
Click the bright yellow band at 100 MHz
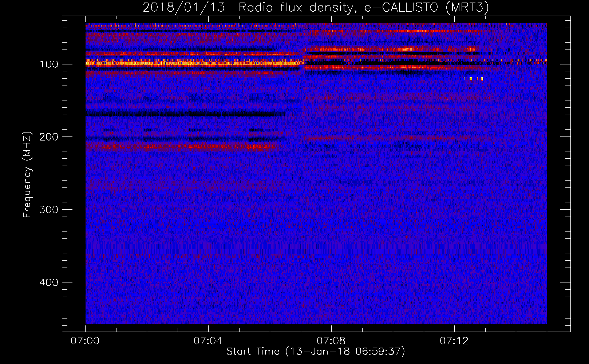[194, 63]
